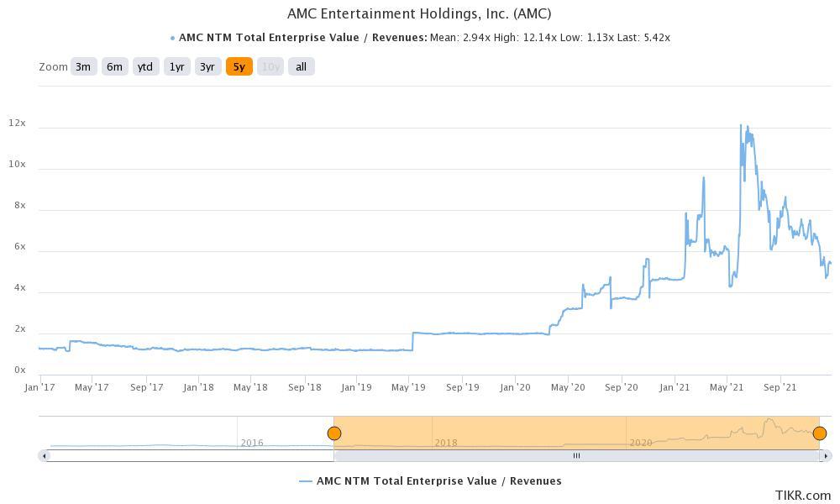Click the greyed-out 10y zoom button

tap(270, 66)
